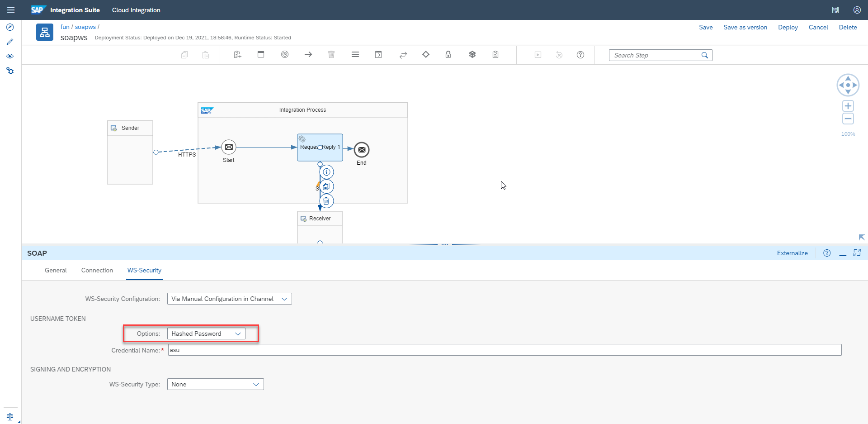
Task: Zoom in the canvas with plus button
Action: 848,106
